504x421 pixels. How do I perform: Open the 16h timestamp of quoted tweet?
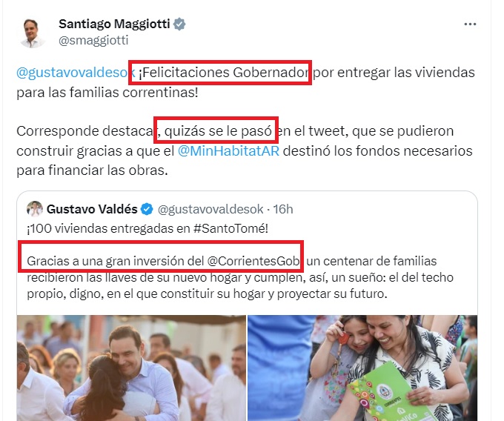tap(283, 209)
